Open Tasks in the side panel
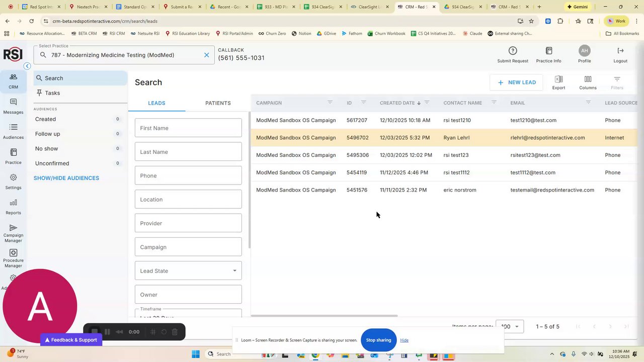644x362 pixels. pyautogui.click(x=80, y=93)
